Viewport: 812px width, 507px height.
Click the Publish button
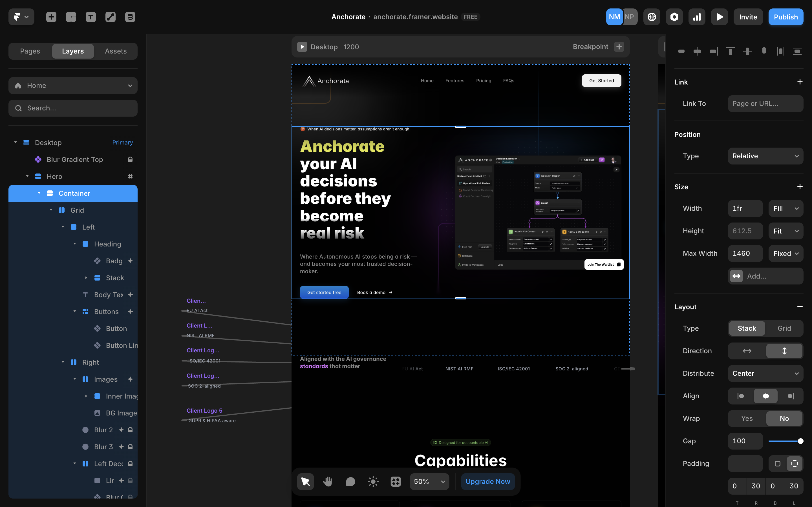[x=785, y=17]
